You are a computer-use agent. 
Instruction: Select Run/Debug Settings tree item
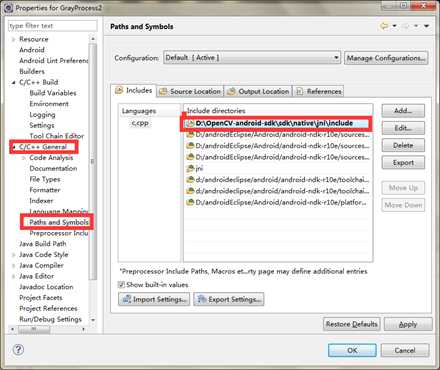tap(50, 319)
